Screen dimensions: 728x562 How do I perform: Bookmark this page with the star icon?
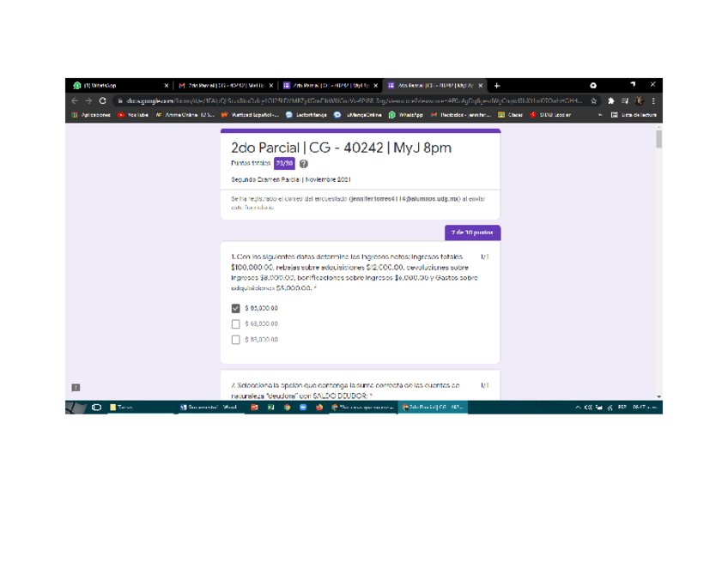tap(595, 100)
